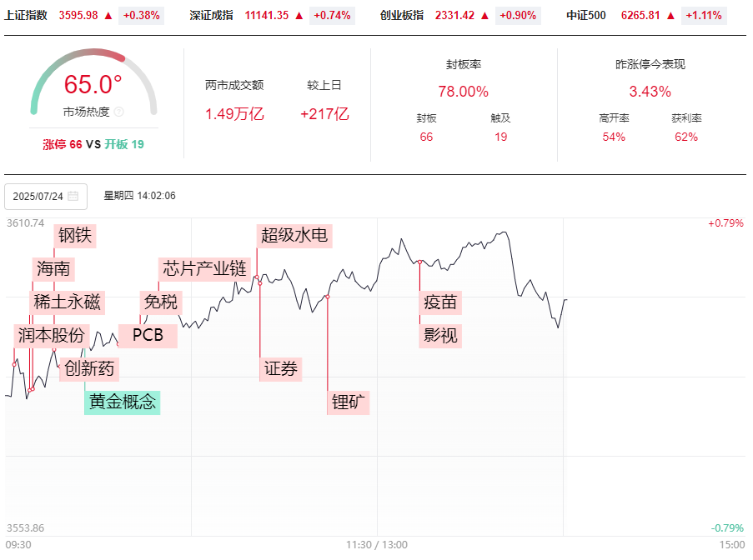The image size is (753, 560).
Task: Click the 涨停 66 count text
Action: [63, 144]
